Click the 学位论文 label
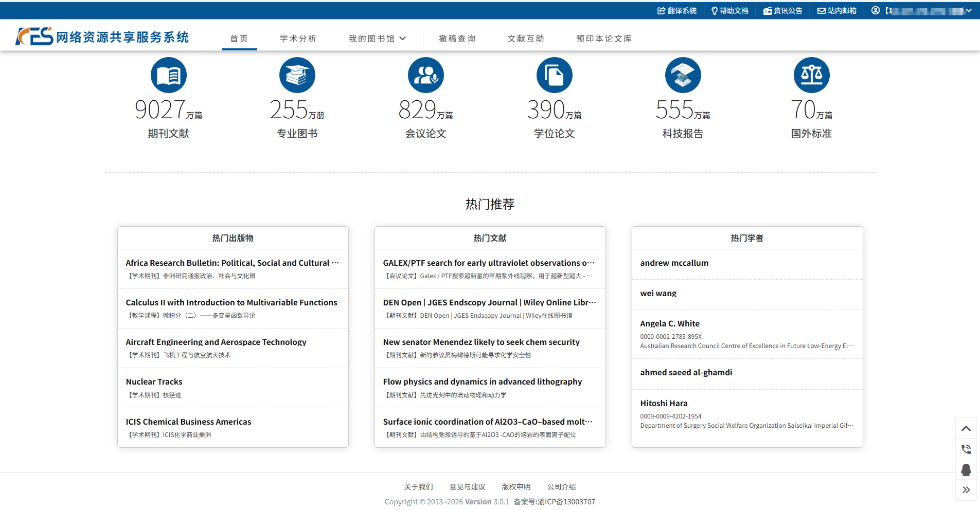The image size is (980, 510). pos(554,134)
